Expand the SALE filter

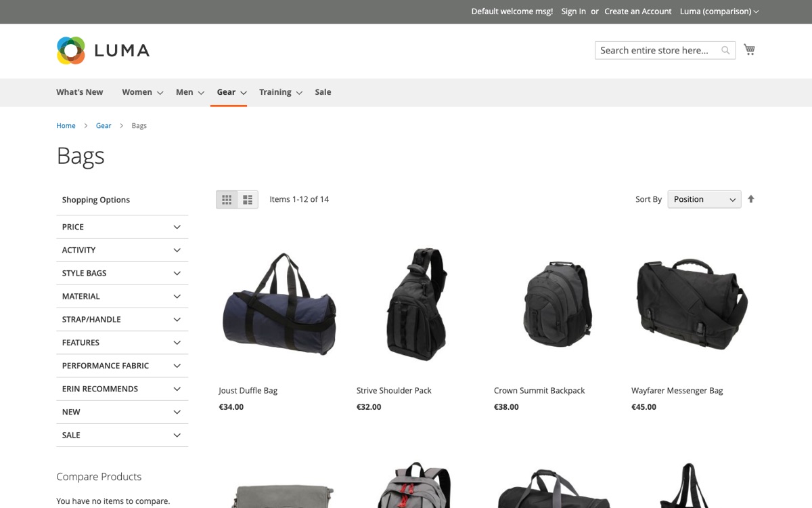pos(122,435)
